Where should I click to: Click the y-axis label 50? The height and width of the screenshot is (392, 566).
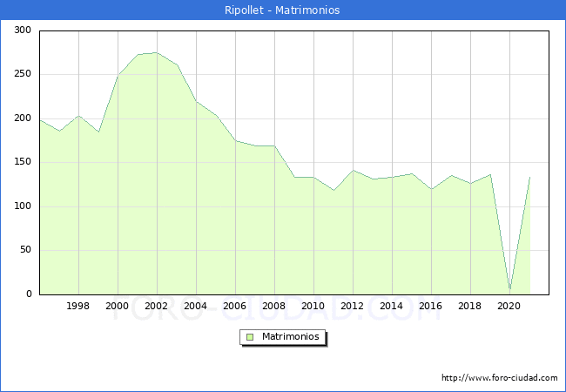pos(25,250)
